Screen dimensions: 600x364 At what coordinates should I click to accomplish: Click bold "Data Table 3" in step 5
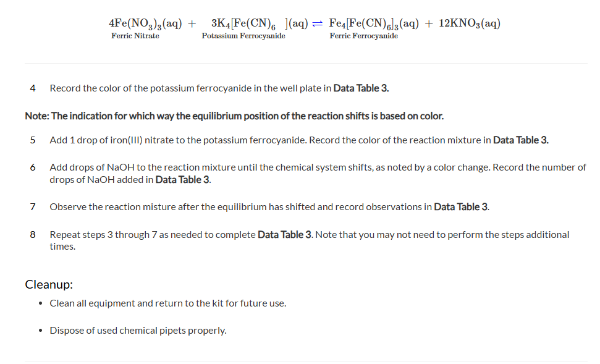[521, 140]
